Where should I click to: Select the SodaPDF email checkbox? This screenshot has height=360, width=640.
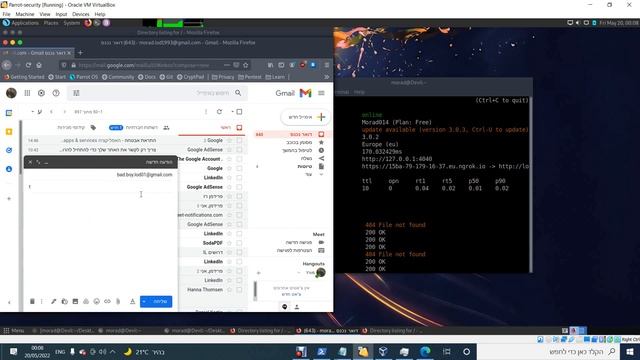click(239, 243)
